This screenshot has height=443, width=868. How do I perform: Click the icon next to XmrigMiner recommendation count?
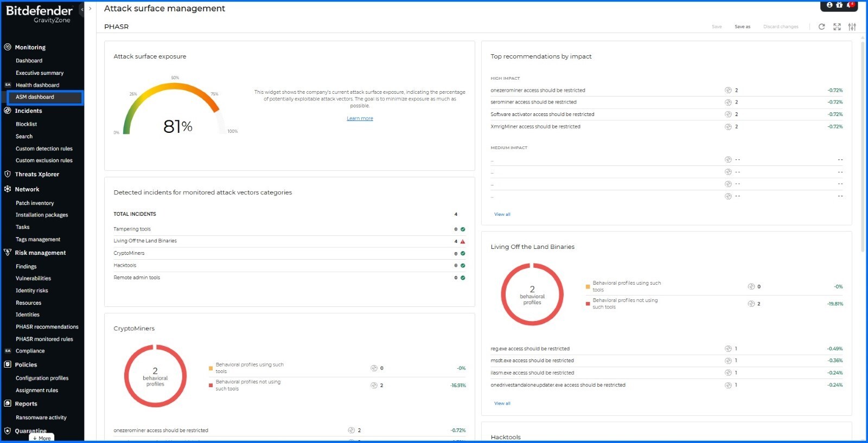728,127
